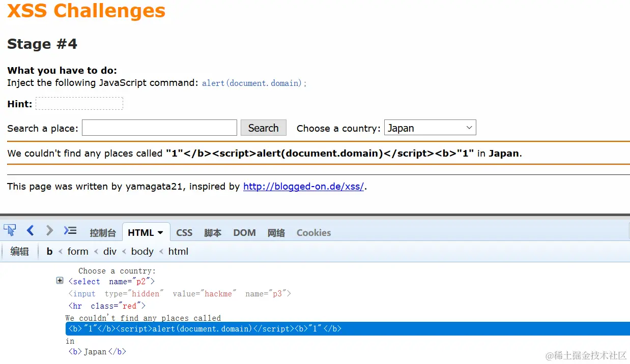This screenshot has height=364, width=630.
Task: Click the back arrow in Firebug toolbar
Action: pyautogui.click(x=30, y=231)
